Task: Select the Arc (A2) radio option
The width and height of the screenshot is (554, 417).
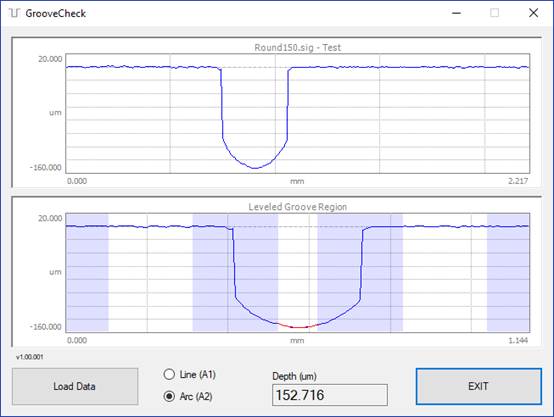Action: point(188,396)
